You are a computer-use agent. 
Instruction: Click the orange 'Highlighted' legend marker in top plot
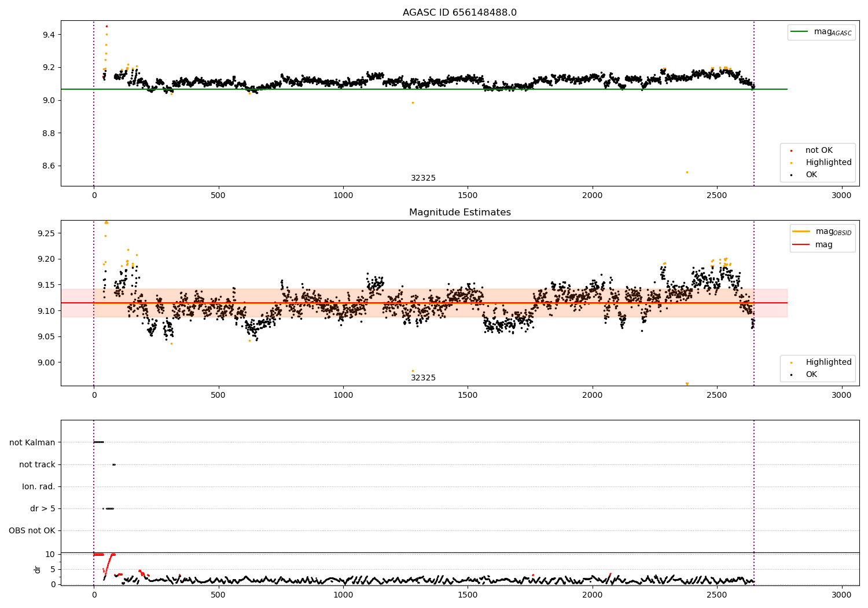pyautogui.click(x=791, y=163)
